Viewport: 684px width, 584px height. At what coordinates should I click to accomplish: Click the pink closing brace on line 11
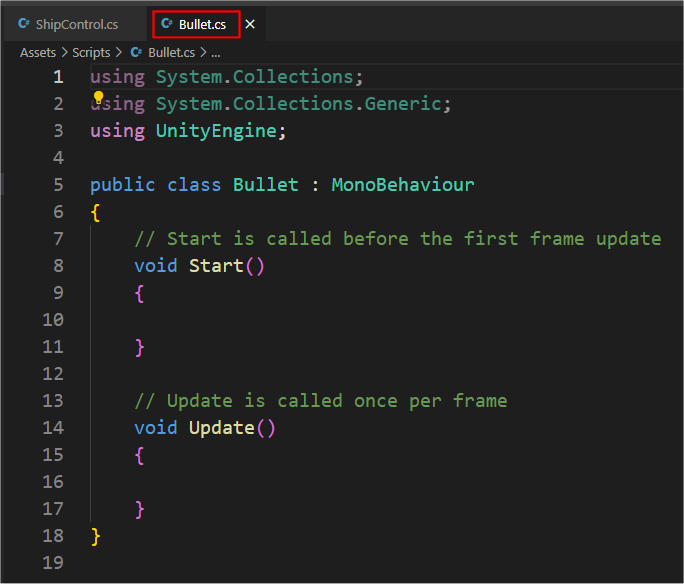pos(140,348)
